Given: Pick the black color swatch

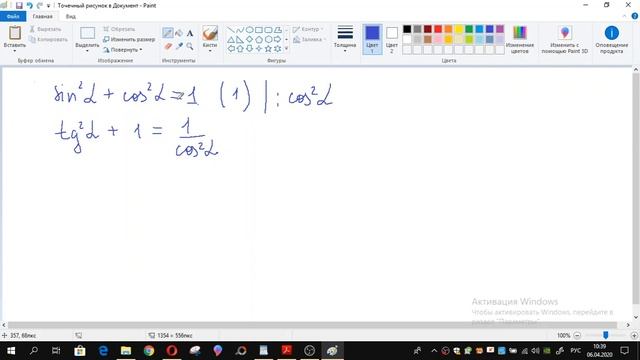Looking at the screenshot, I should [x=407, y=29].
